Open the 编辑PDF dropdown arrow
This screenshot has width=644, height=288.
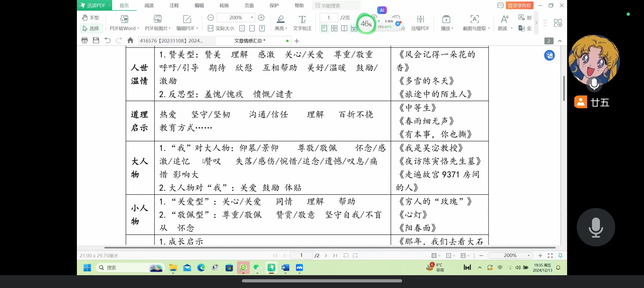(197, 29)
